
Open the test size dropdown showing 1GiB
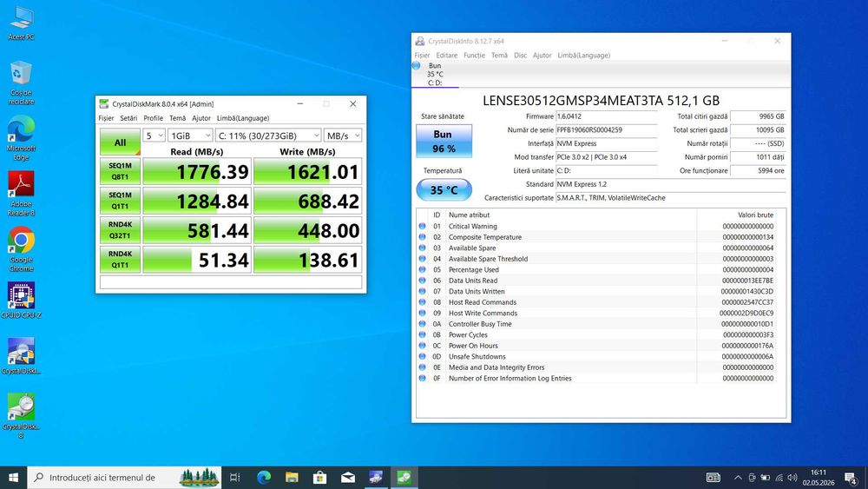coord(190,135)
